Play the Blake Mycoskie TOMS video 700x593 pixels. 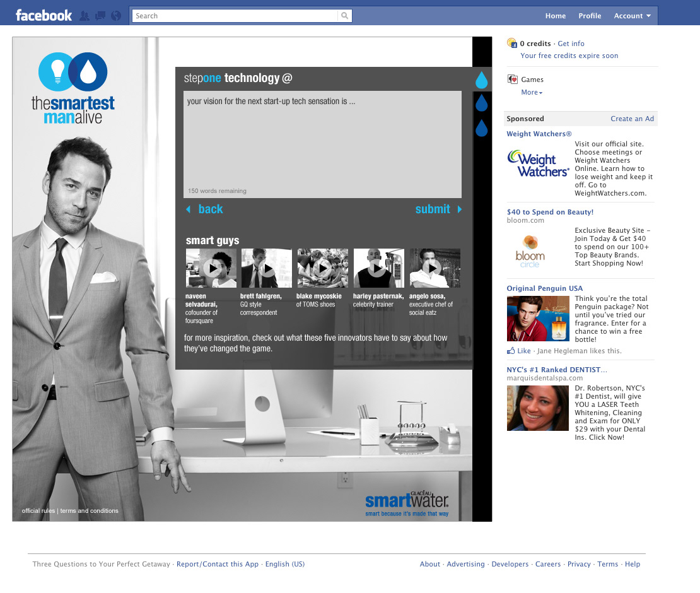(322, 268)
